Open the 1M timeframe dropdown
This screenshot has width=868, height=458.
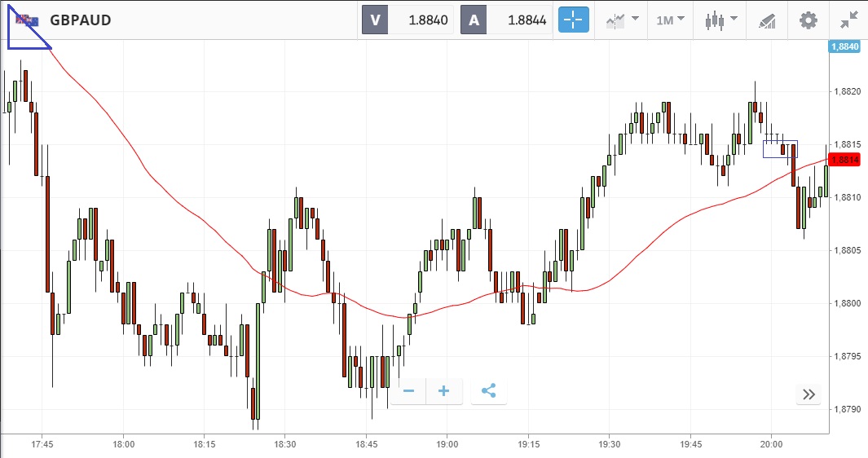coord(670,20)
